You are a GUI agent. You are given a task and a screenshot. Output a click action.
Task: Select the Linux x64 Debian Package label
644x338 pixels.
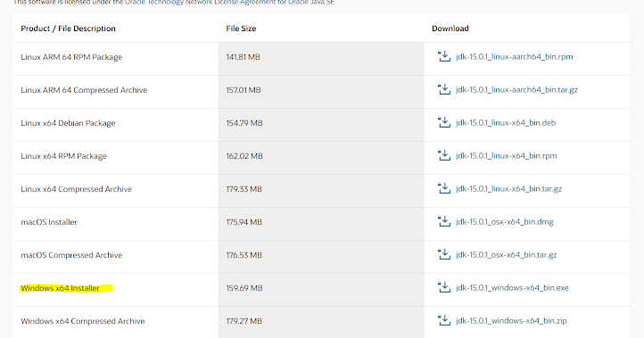[x=68, y=123]
